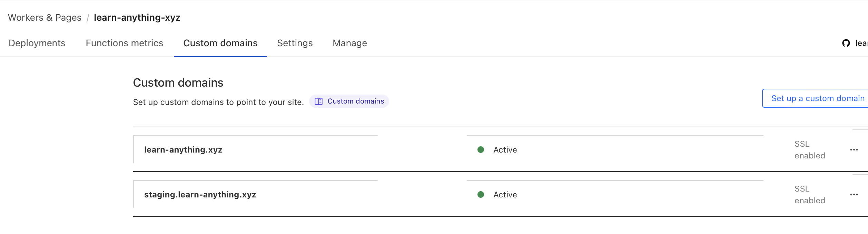Image resolution: width=868 pixels, height=234 pixels.
Task: Navigate to Workers & Pages breadcrumb
Action: click(x=45, y=18)
